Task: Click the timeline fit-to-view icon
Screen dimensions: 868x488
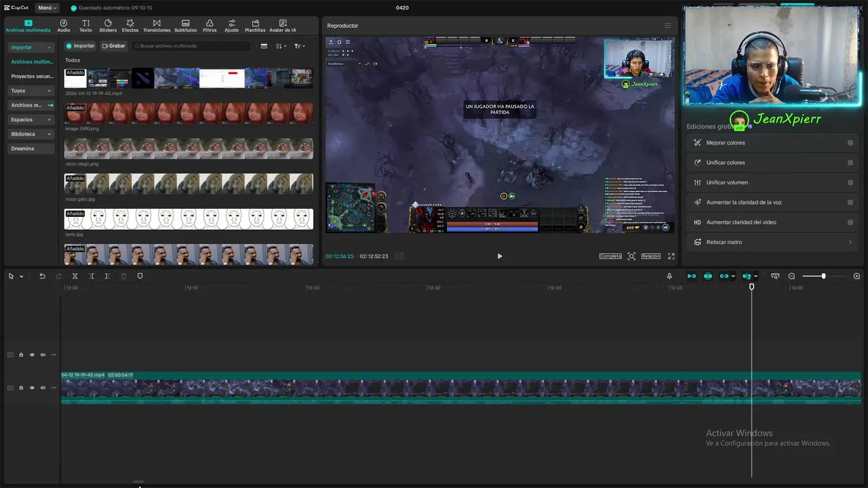Action: coord(775,276)
